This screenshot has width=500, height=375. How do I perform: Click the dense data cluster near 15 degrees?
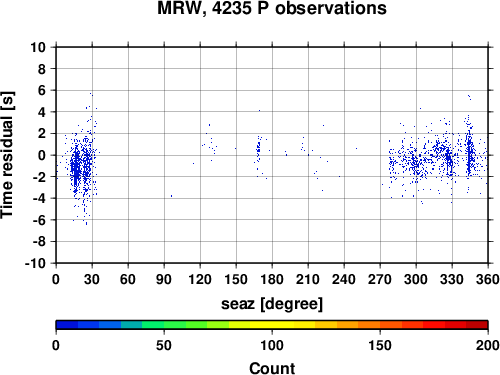pos(76,168)
